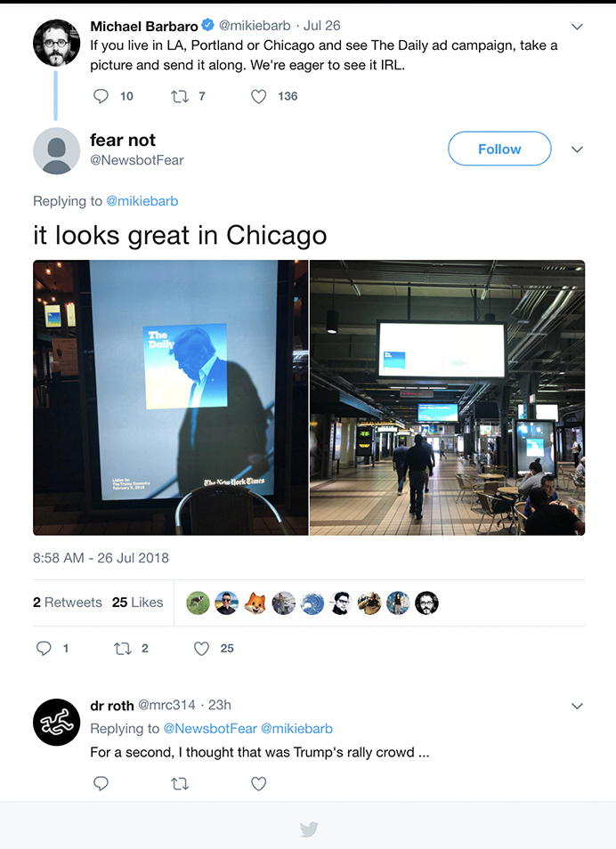Open the fox avatar among likers
The height and width of the screenshot is (849, 616).
click(x=255, y=602)
